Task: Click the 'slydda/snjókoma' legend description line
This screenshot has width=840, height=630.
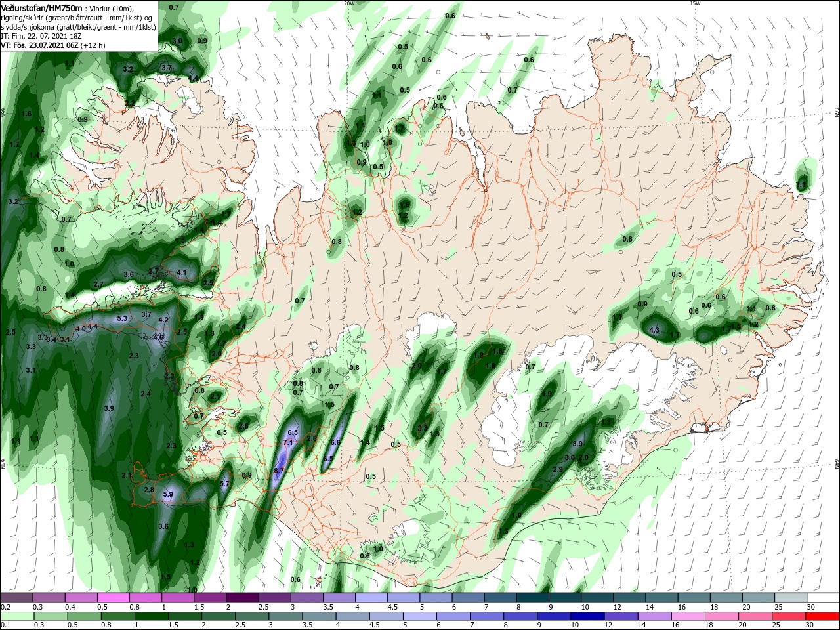Action: pyautogui.click(x=78, y=27)
